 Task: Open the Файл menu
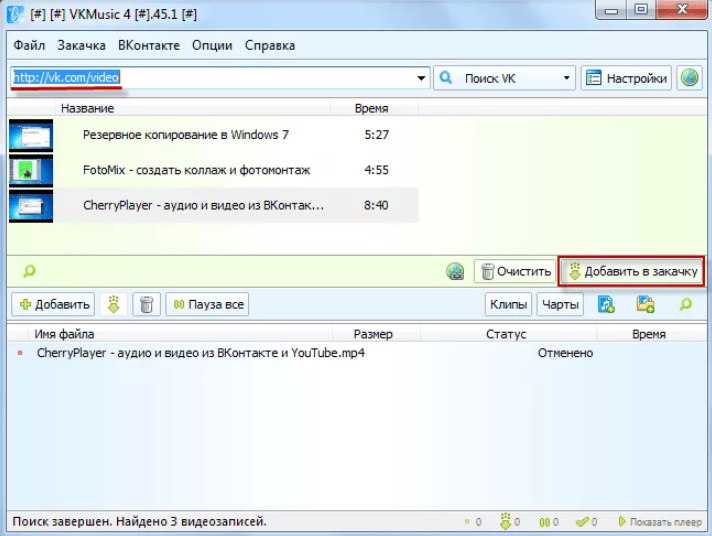point(29,45)
